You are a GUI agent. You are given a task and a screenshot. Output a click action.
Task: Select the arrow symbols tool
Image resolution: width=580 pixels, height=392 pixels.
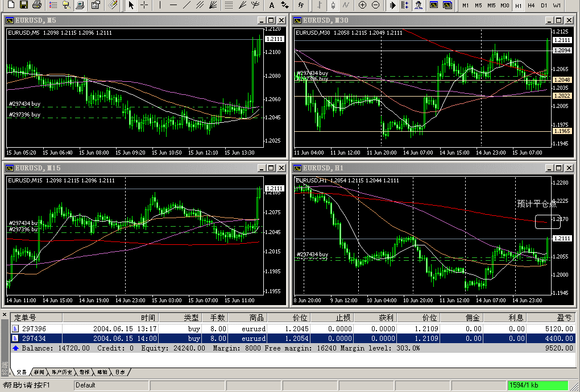[x=285, y=5]
